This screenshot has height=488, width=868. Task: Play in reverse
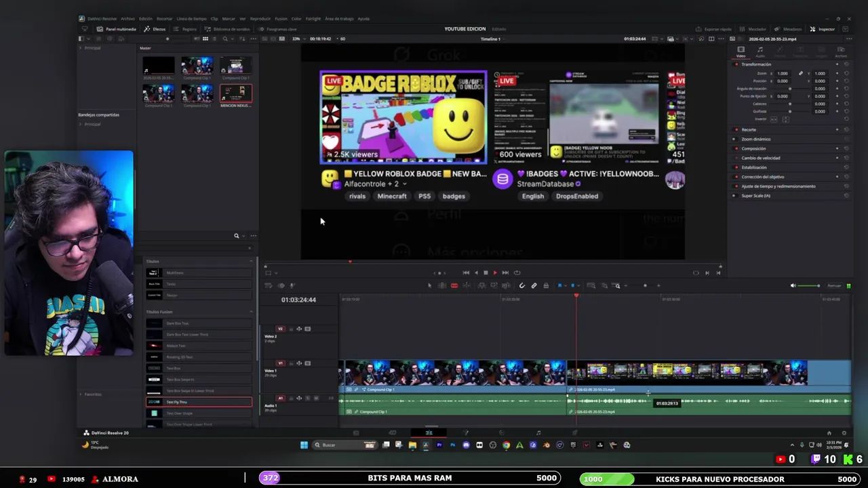[x=476, y=272]
